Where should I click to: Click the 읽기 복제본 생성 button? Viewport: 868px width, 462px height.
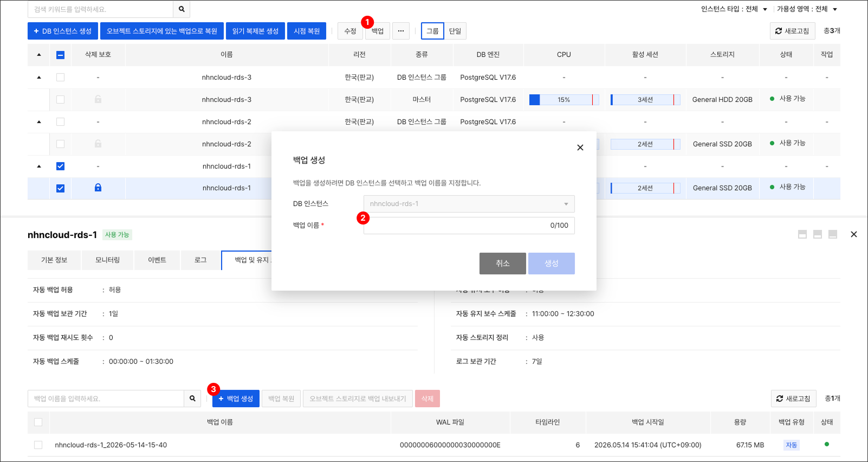255,31
